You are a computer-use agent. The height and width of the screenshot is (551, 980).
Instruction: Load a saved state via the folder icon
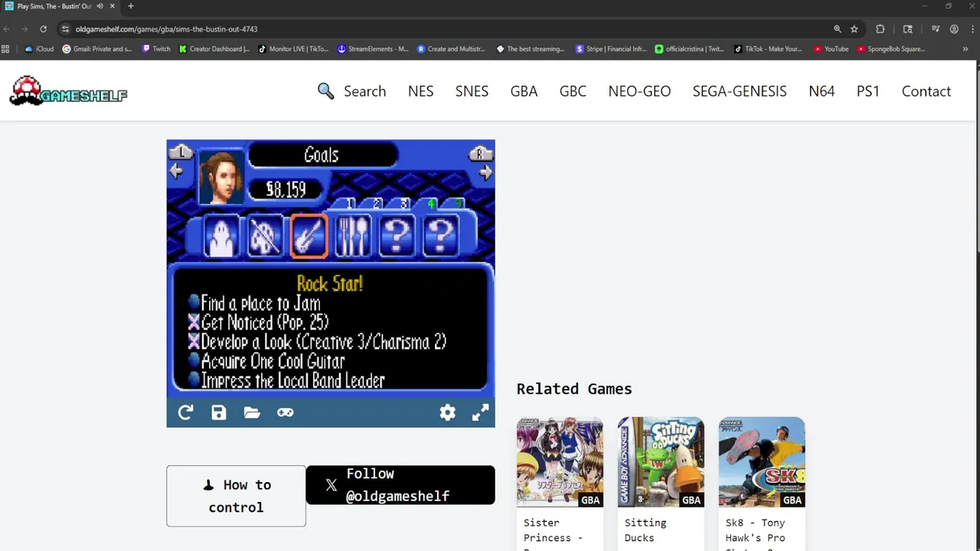pyautogui.click(x=252, y=412)
